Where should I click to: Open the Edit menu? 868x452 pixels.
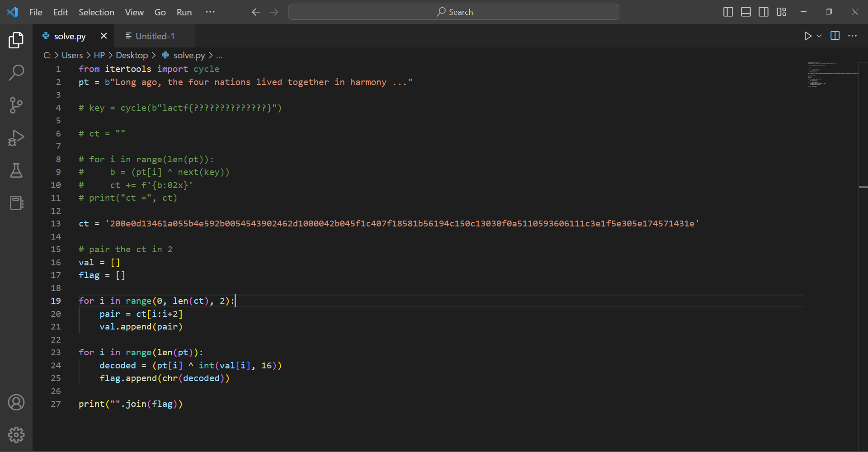pyautogui.click(x=61, y=12)
